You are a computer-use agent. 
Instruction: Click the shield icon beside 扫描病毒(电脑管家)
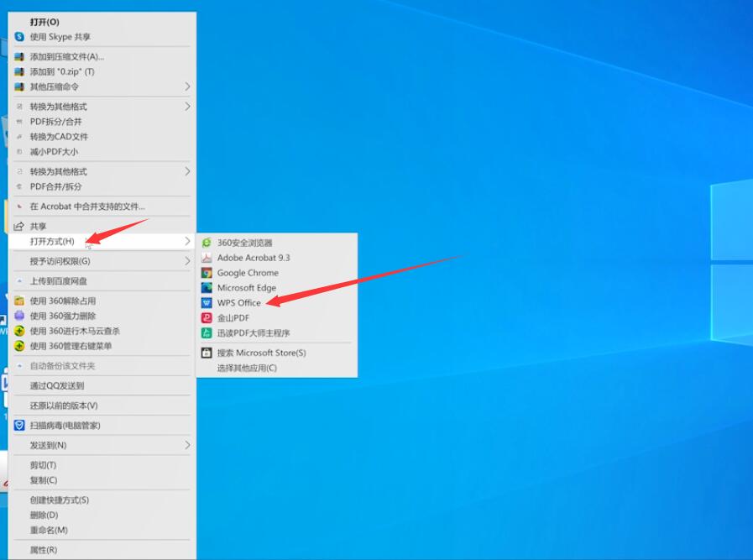point(19,426)
